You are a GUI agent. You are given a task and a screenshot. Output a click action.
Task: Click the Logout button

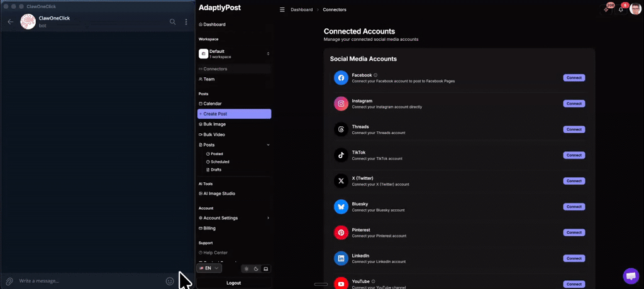(x=234, y=283)
